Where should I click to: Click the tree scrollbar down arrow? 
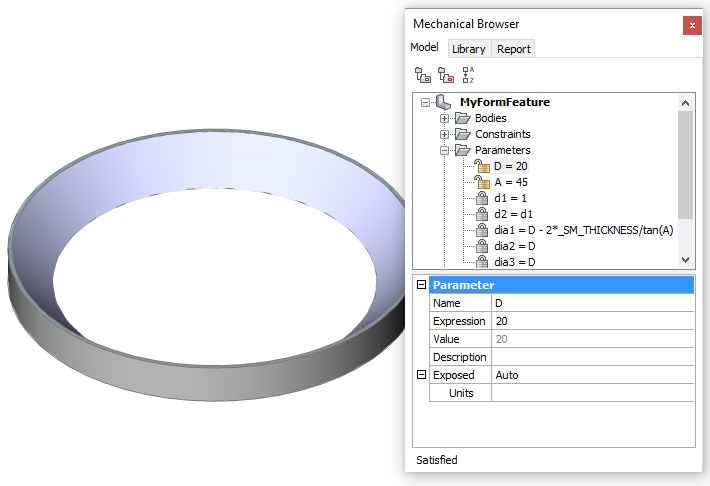pos(685,259)
